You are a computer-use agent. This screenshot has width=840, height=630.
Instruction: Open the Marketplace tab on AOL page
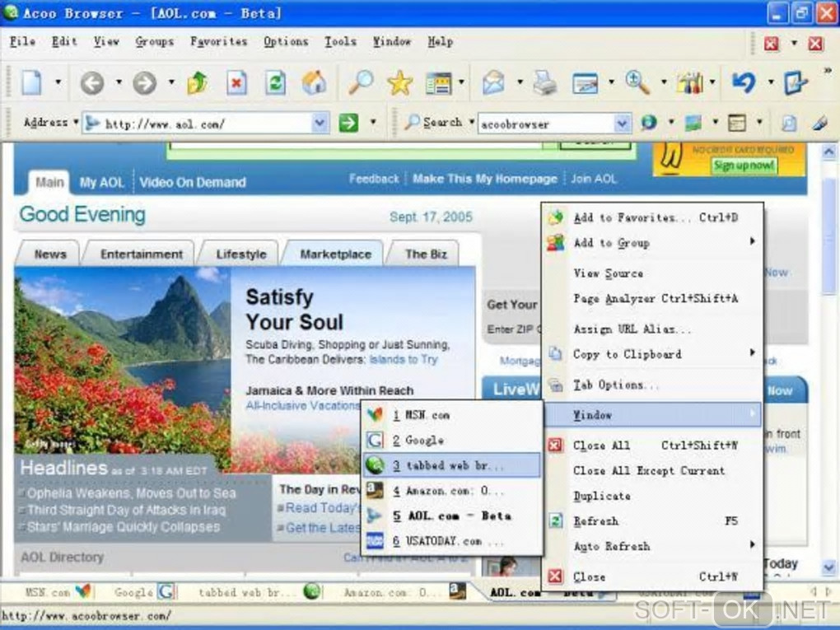pos(335,254)
